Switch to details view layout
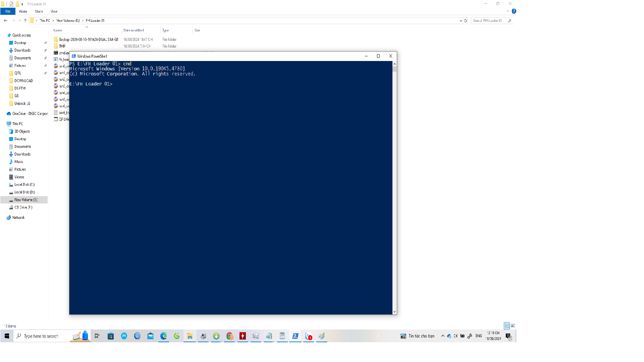Screen dimensions: 644x362 click(x=507, y=326)
